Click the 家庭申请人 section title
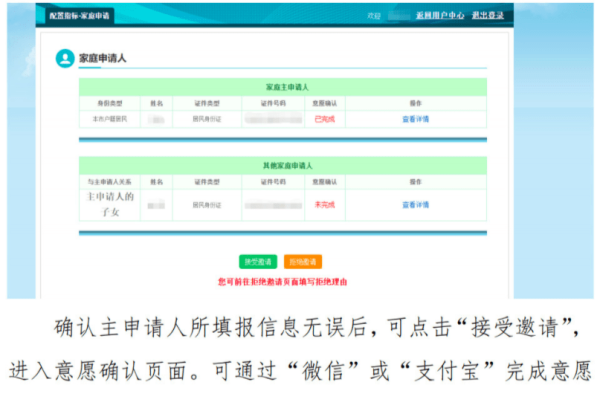600x400 pixels. [103, 58]
